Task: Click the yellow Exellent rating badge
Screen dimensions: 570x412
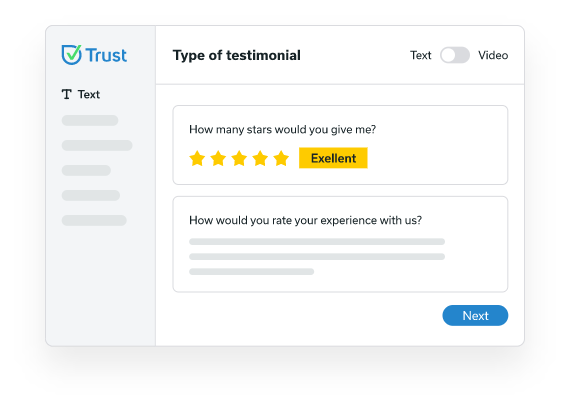Action: click(333, 158)
